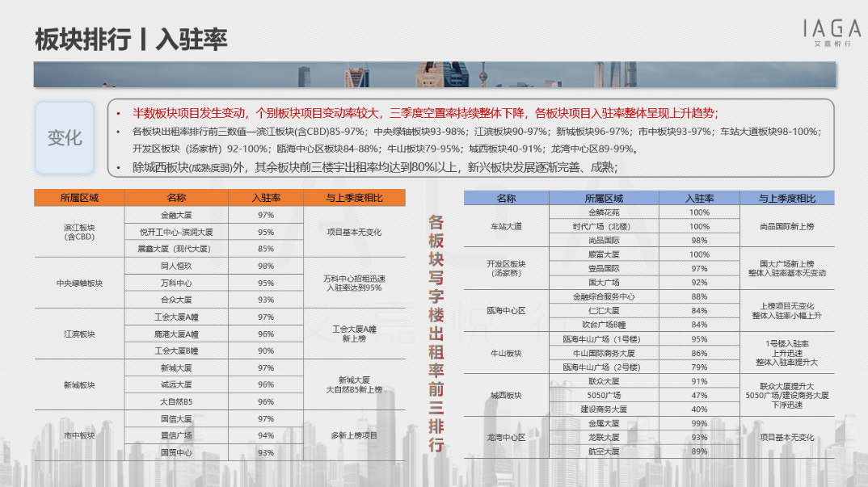This screenshot has height=487, width=868.
Task: Select cell 新城板块
Action: coord(79,384)
